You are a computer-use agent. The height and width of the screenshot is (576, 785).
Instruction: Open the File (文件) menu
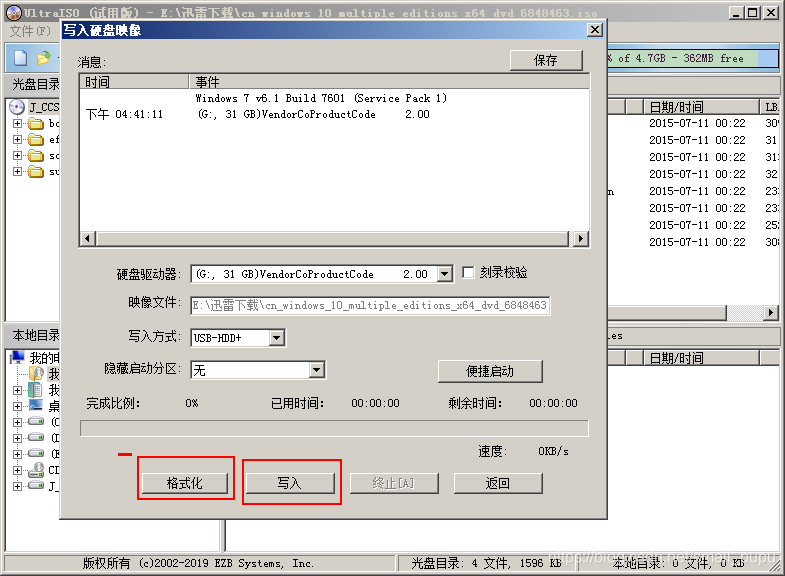30,31
